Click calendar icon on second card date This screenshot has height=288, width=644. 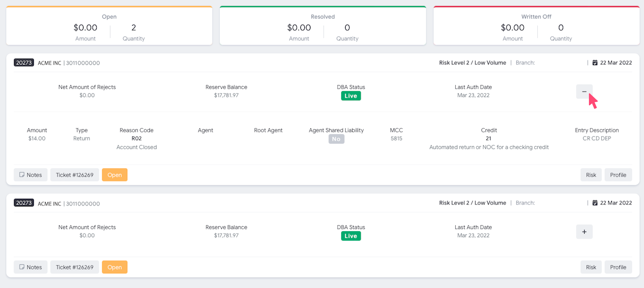pos(595,203)
